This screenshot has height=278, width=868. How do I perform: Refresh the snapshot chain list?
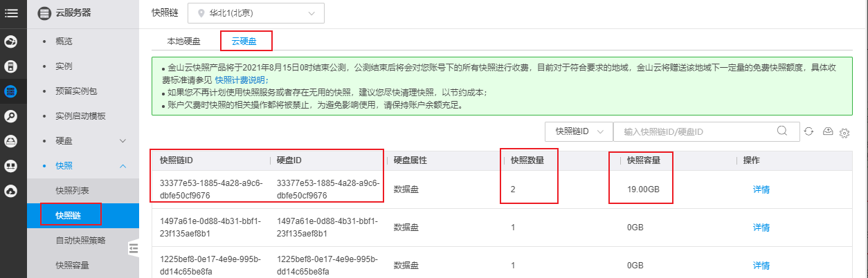[808, 131]
